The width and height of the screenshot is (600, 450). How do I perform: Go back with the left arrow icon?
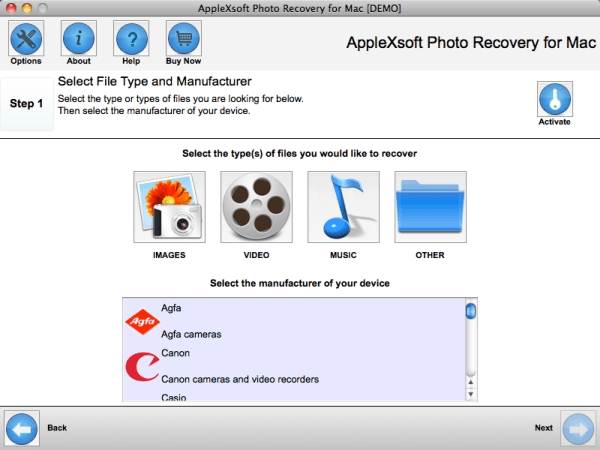22,429
